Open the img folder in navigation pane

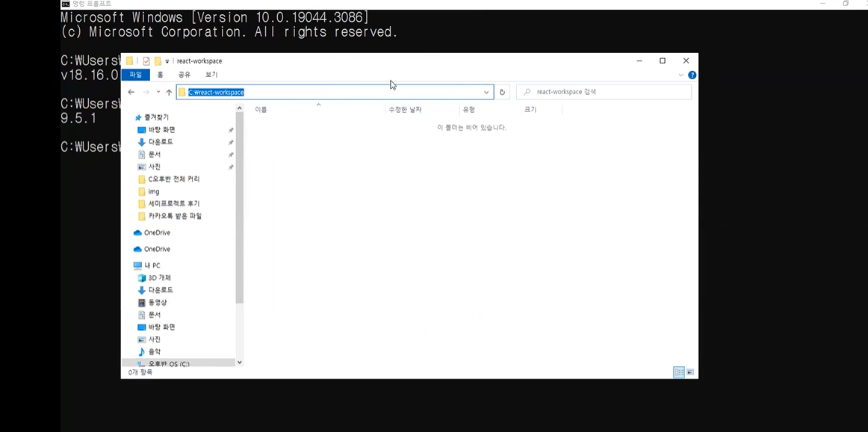pos(154,191)
